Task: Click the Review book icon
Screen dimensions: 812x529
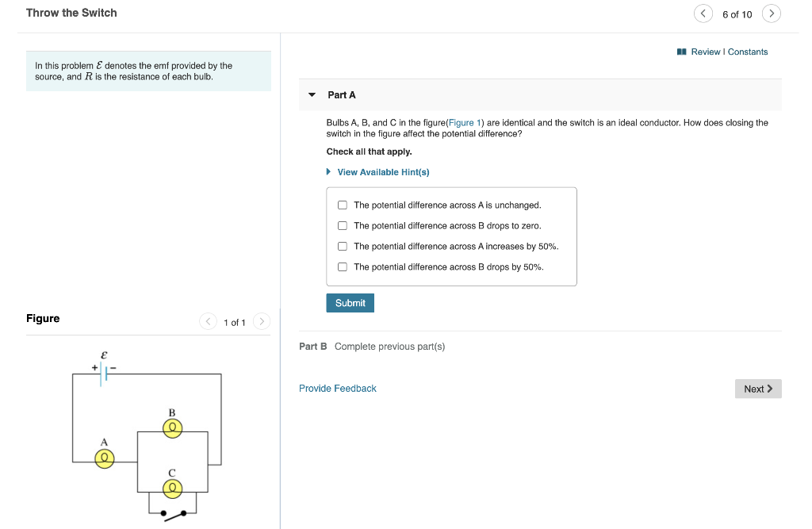Action: [x=682, y=52]
